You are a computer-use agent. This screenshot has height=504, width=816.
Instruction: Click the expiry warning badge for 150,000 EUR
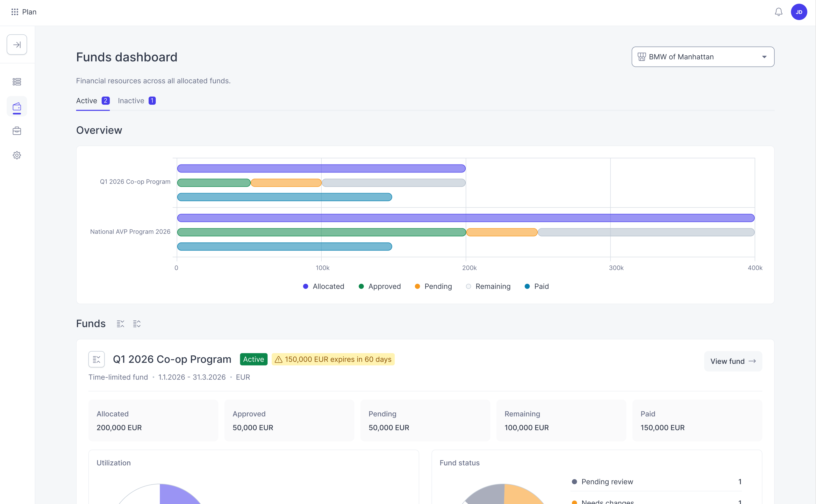[x=333, y=359]
